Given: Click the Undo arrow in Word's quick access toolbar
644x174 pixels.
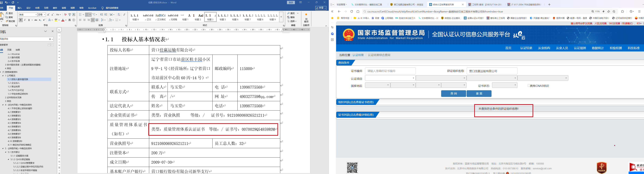Looking at the screenshot, I should pos(7,2).
